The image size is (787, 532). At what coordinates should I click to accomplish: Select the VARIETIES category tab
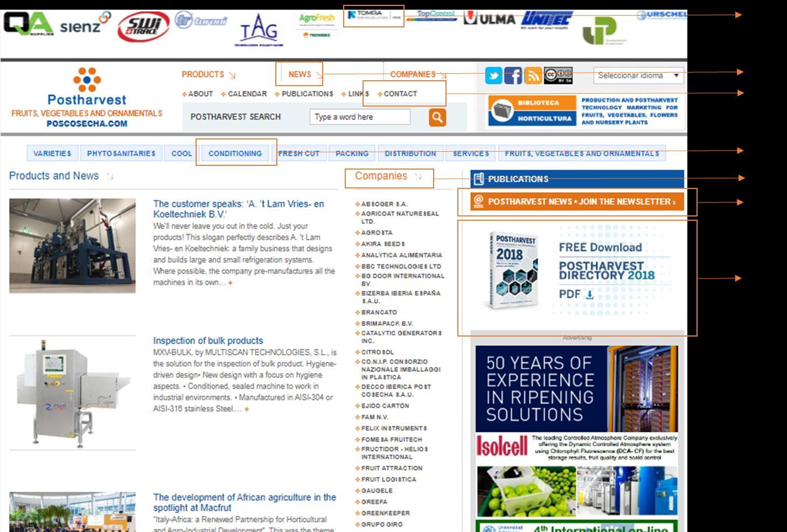pos(52,153)
